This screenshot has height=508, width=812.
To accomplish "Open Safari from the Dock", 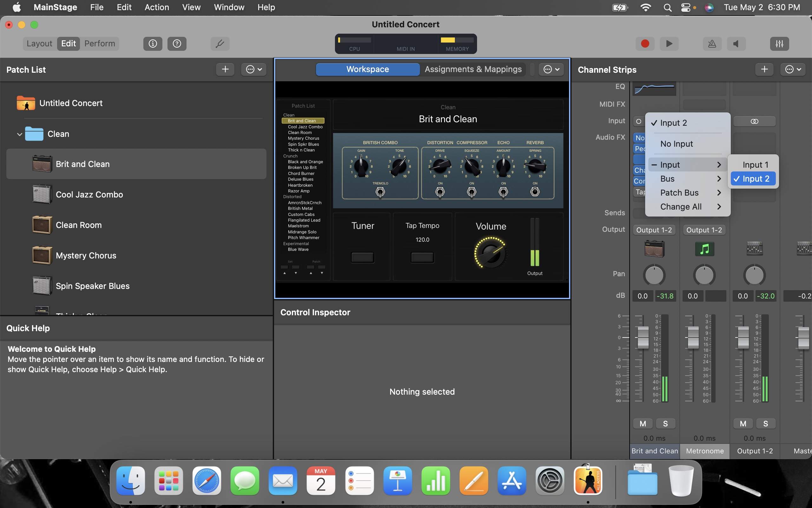I will click(x=207, y=480).
